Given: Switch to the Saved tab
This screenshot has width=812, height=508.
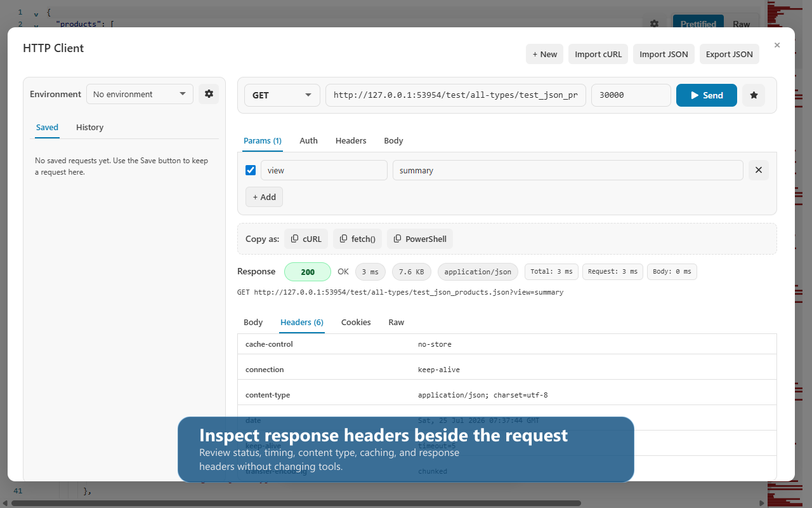Looking at the screenshot, I should pos(47,127).
